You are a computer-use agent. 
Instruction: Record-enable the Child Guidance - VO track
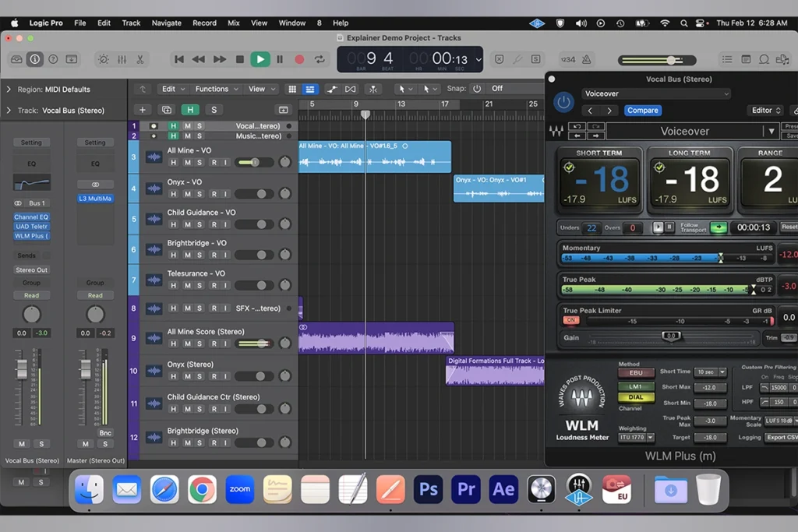[214, 224]
